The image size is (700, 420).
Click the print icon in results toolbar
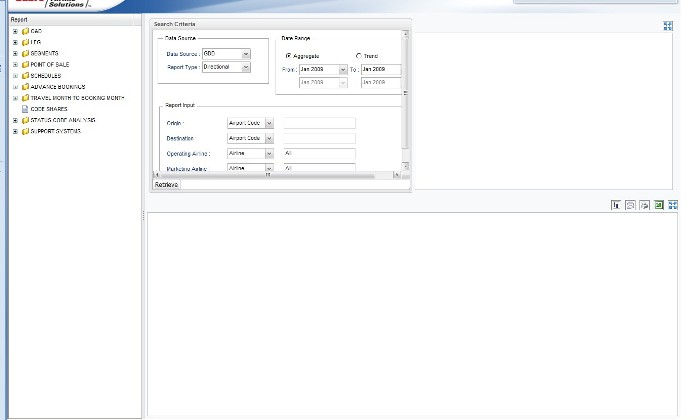point(645,205)
